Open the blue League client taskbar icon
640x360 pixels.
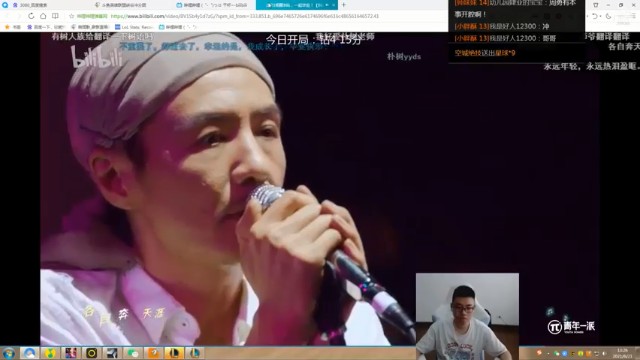195,353
